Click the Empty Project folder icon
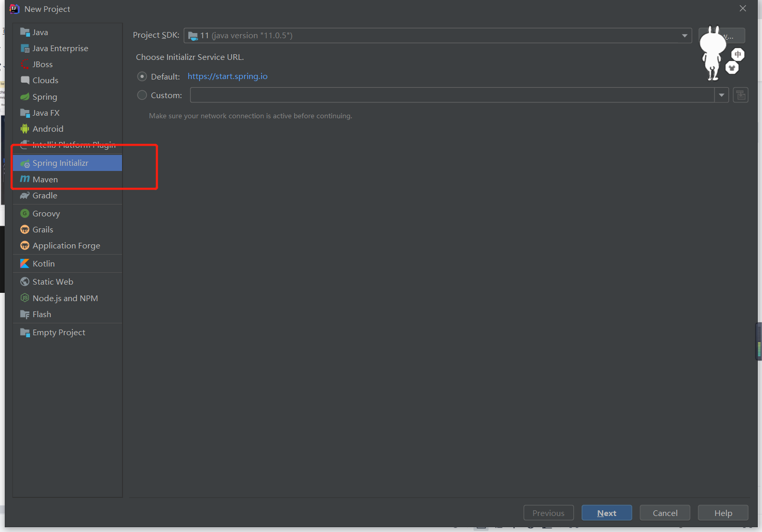Viewport: 762px width, 532px height. coord(25,332)
